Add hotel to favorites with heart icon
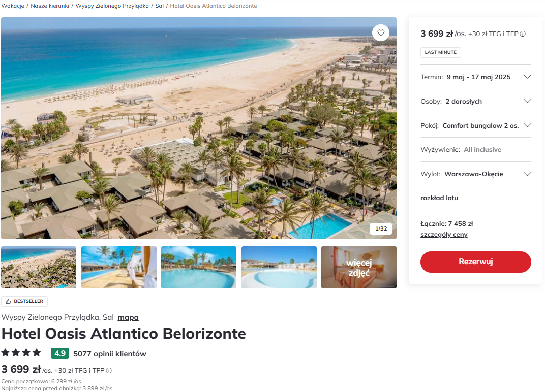 [381, 32]
